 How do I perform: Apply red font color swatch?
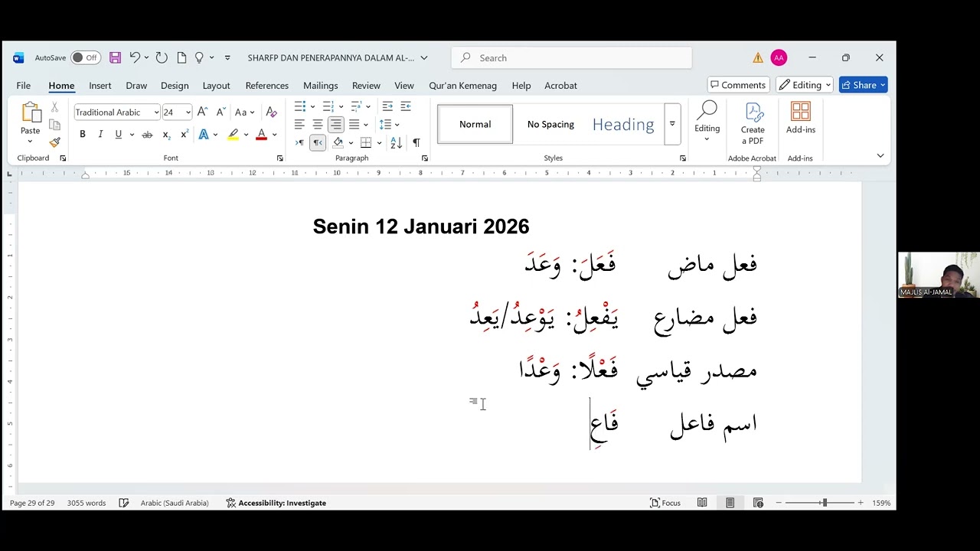tap(261, 135)
